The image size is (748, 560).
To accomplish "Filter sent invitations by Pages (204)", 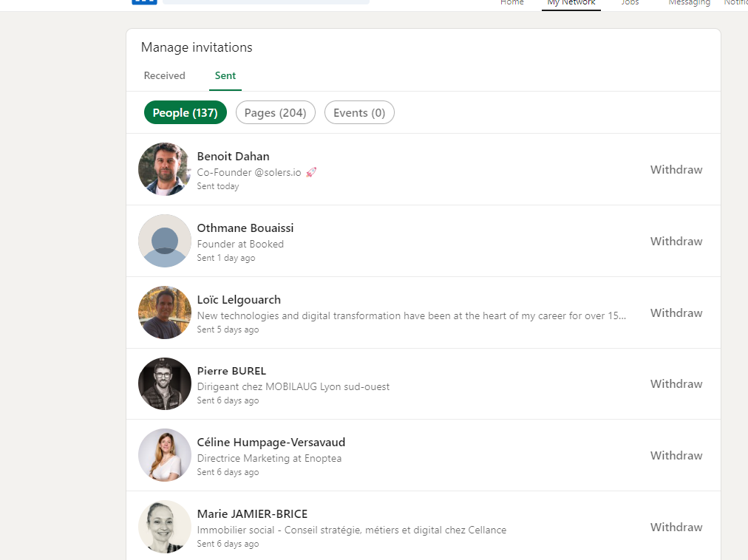I will point(275,112).
